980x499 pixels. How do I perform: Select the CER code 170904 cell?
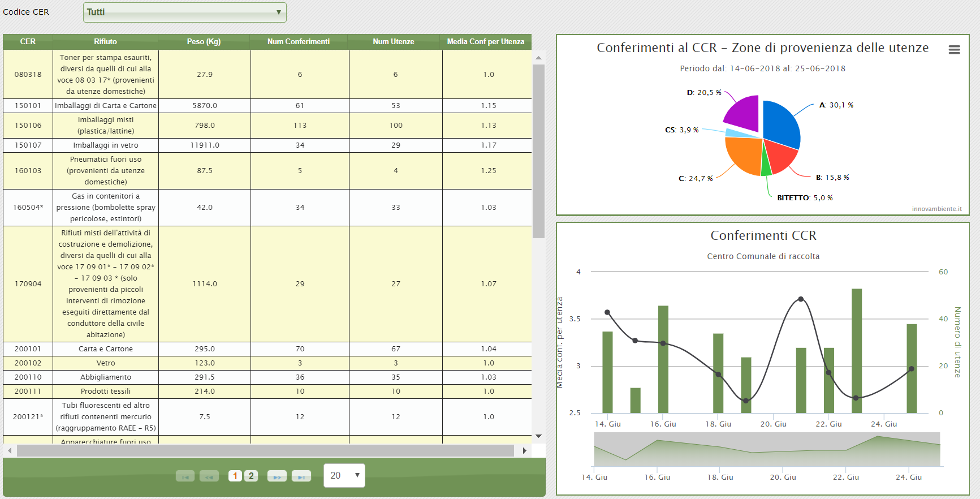(28, 283)
